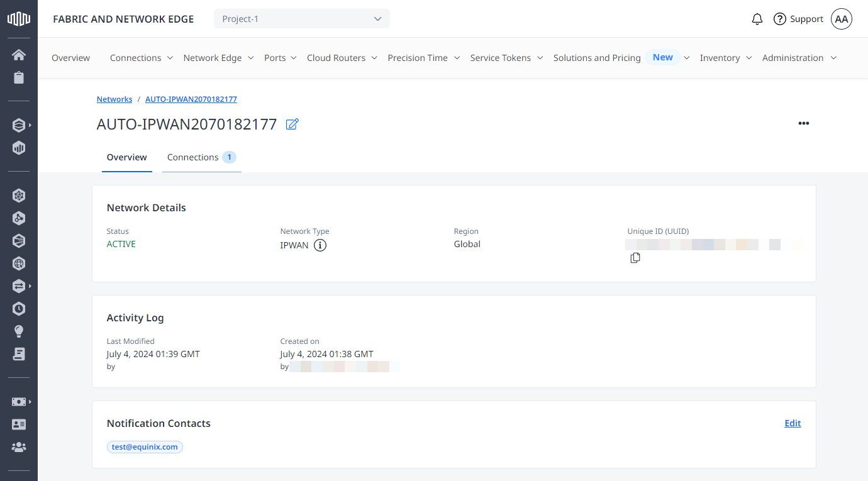Click the globe hexagon sidebar icon
This screenshot has width=868, height=481.
[19, 263]
